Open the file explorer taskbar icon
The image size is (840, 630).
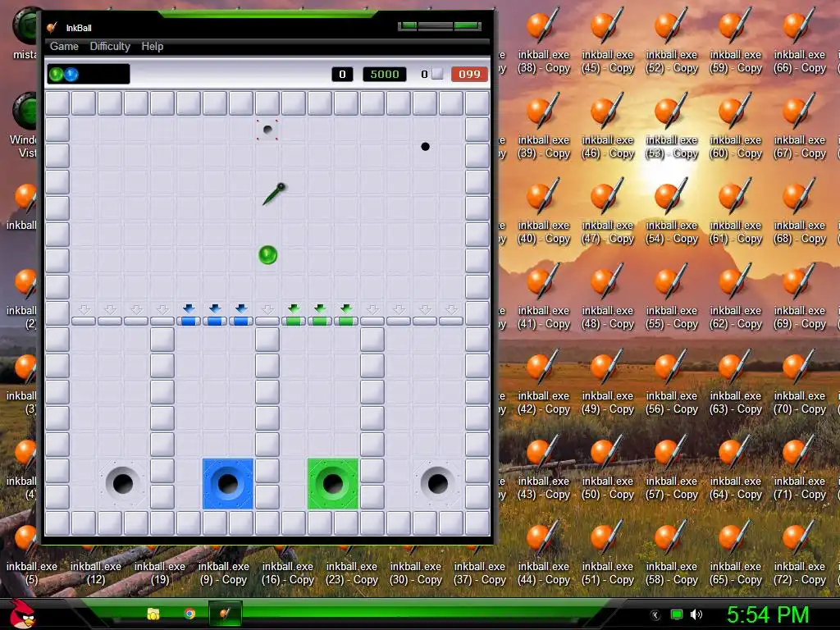pyautogui.click(x=153, y=614)
